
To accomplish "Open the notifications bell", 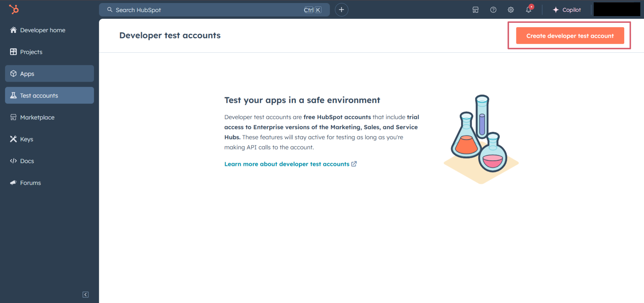I will [529, 10].
